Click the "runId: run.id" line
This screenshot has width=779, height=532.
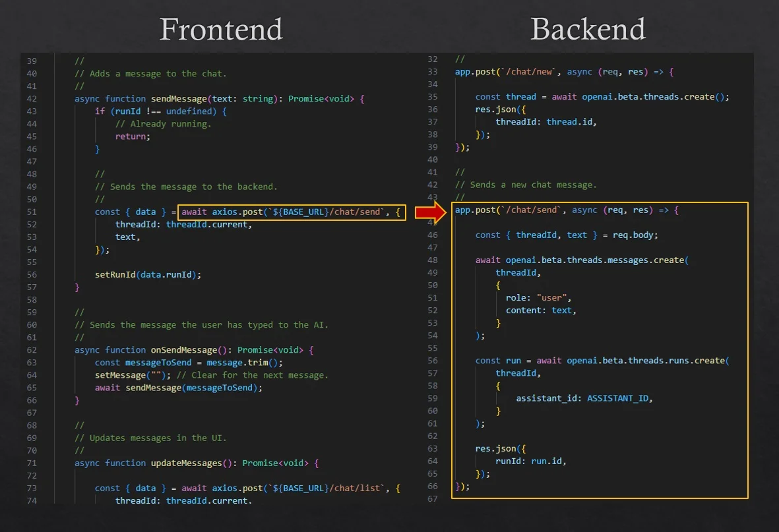530,461
